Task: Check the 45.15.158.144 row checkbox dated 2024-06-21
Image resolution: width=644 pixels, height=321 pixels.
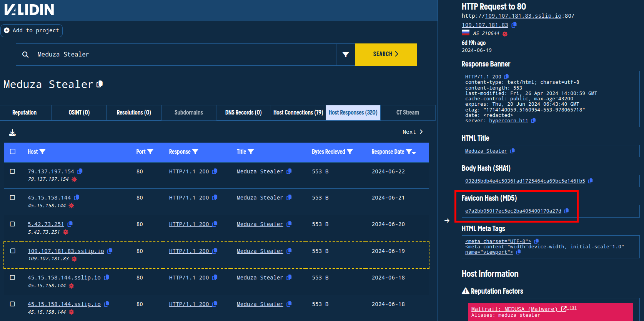Action: point(13,198)
